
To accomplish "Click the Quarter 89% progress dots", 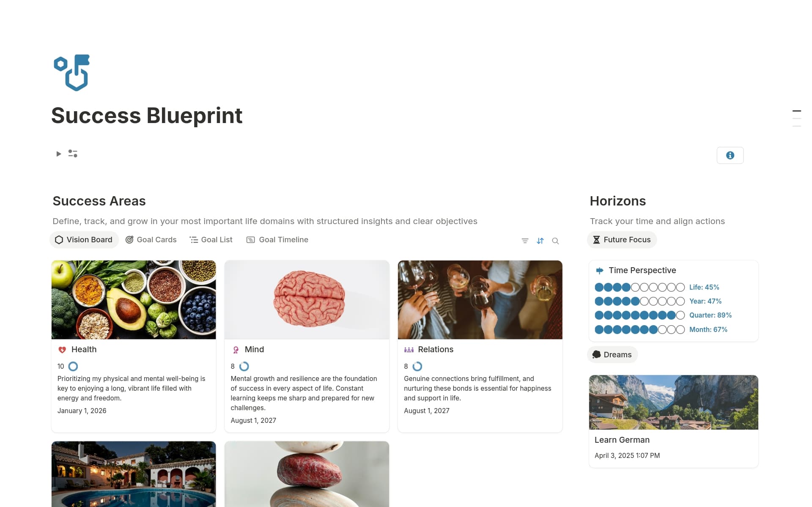I will [x=639, y=315].
